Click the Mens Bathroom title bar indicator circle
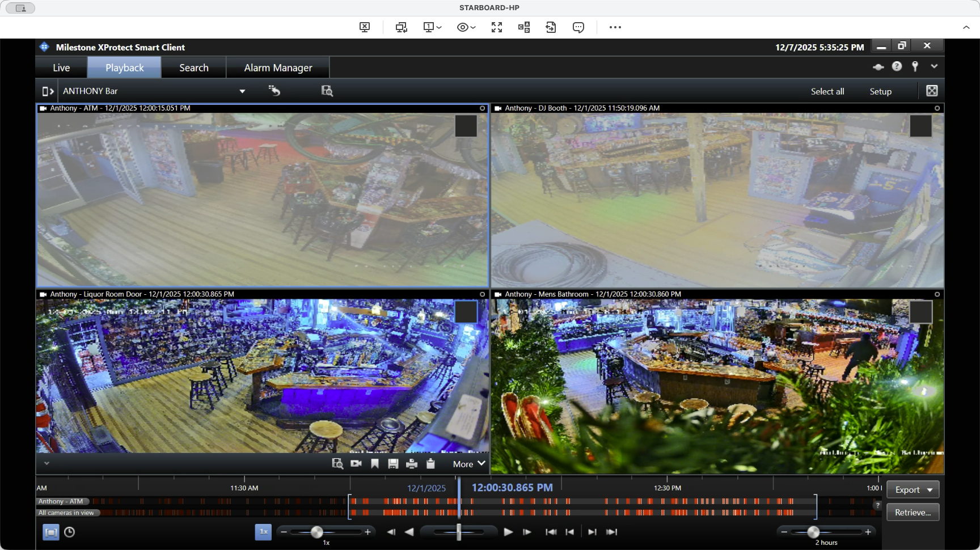The image size is (980, 550). 937,294
